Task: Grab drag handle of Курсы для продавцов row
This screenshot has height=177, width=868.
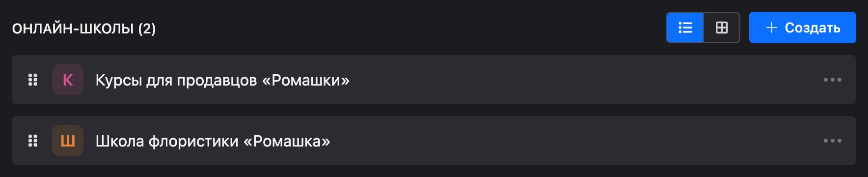Action: pyautogui.click(x=33, y=80)
